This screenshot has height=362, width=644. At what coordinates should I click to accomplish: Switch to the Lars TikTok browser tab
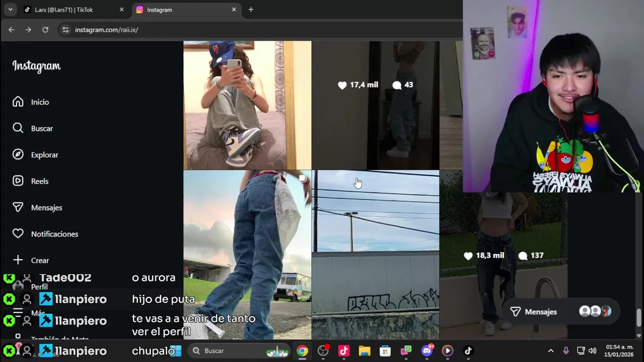pos(74,10)
